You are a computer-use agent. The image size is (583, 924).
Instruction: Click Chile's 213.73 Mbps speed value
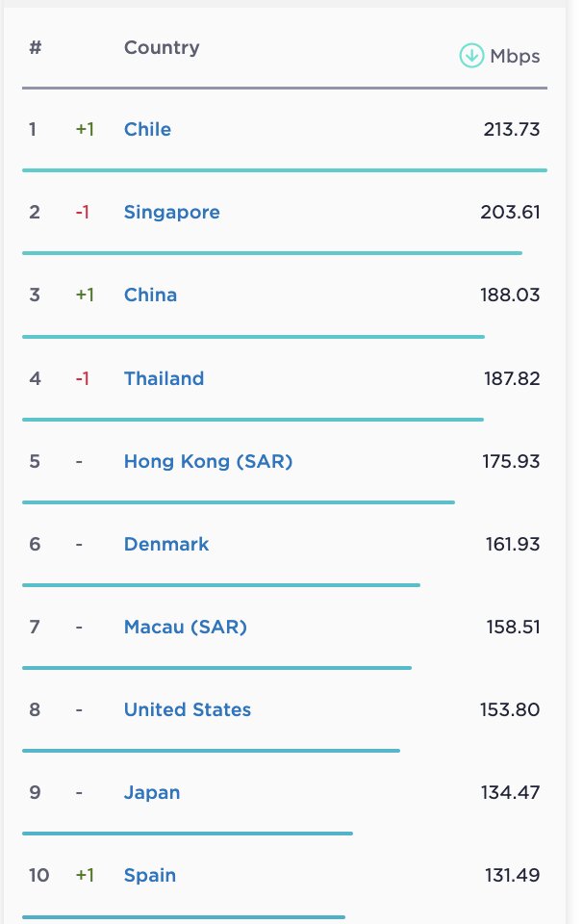[511, 129]
